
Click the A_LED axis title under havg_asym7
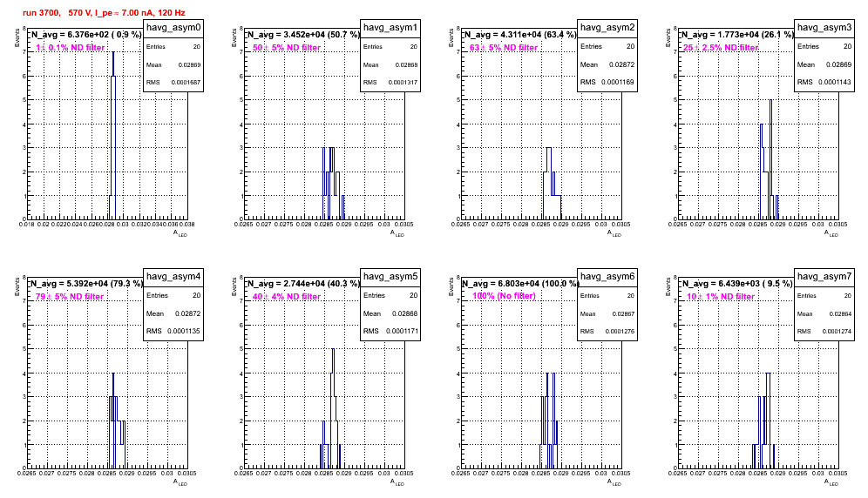tap(831, 482)
